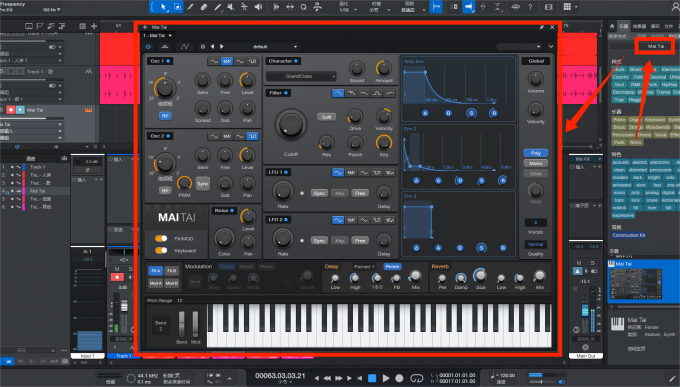
Task: Expand the plugin header chevron
Action: [551, 46]
